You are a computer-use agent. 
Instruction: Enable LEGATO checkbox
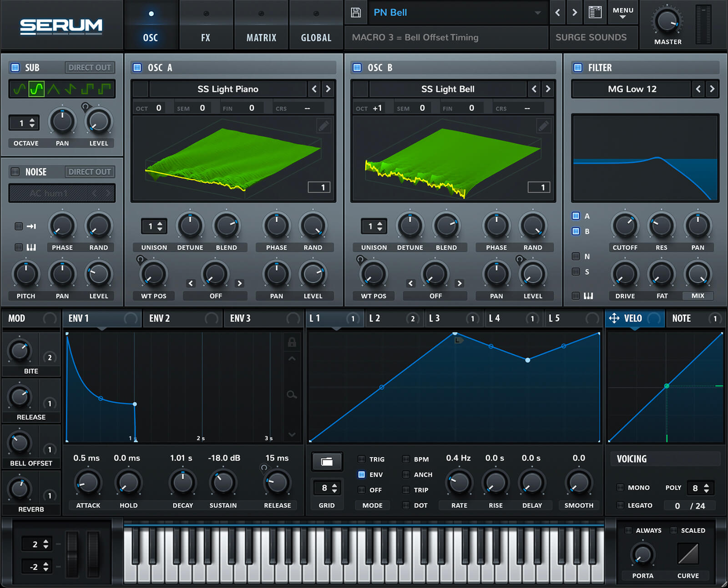620,505
